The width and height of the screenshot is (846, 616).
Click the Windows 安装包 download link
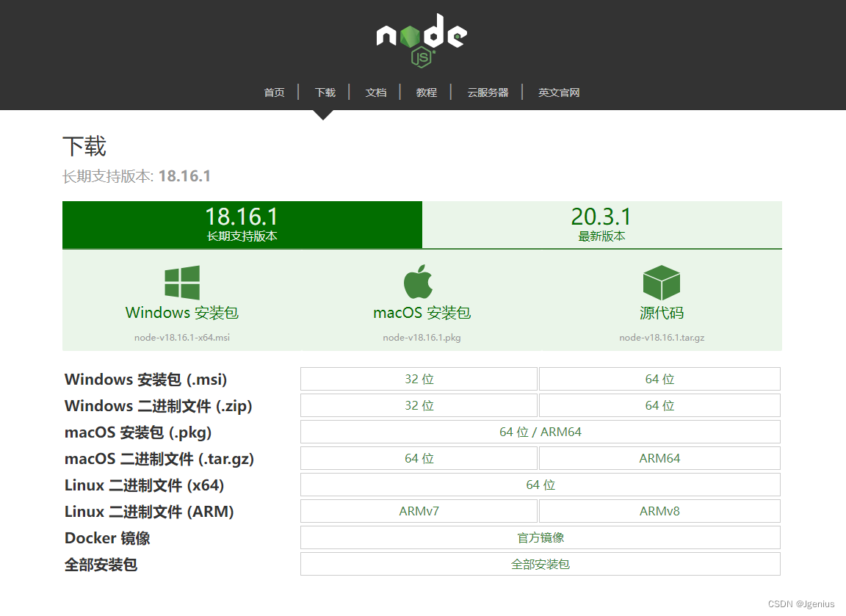coord(182,313)
